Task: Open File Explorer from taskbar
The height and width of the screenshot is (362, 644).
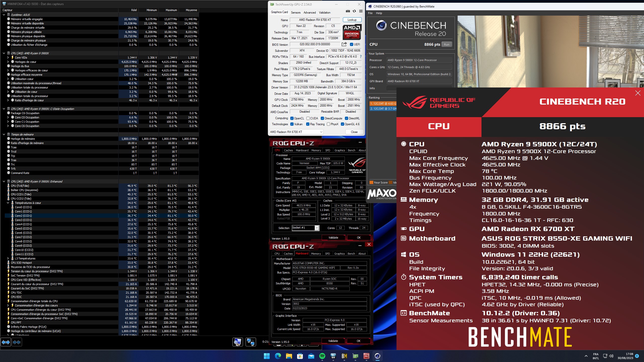Action: 289,356
